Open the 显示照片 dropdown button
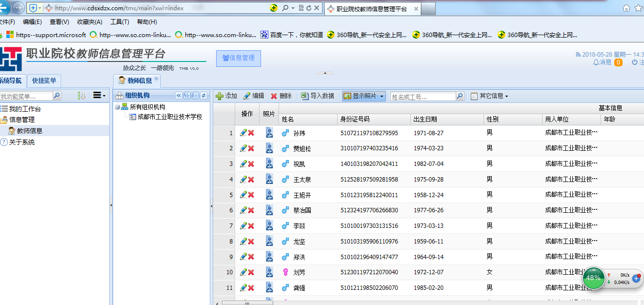644x305 pixels. [x=364, y=96]
